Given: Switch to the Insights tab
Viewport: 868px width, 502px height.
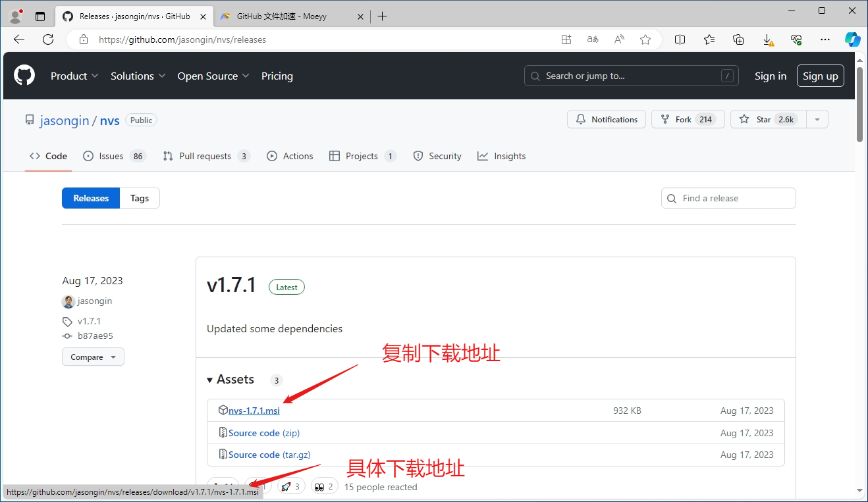Looking at the screenshot, I should [x=502, y=156].
